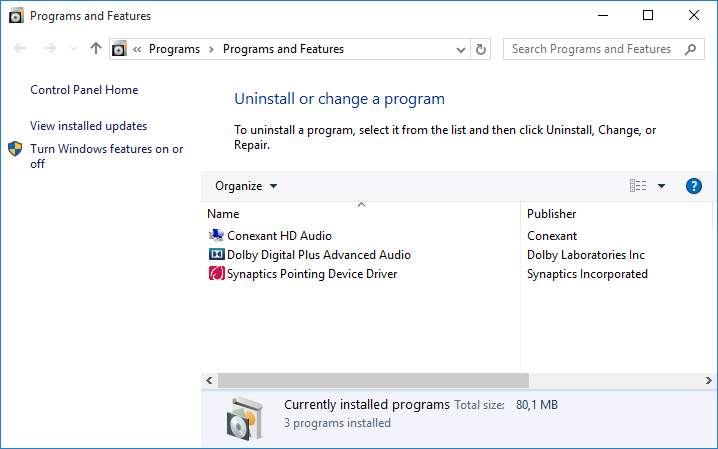This screenshot has height=449, width=718.
Task: Go up one level with Up arrow
Action: click(95, 48)
